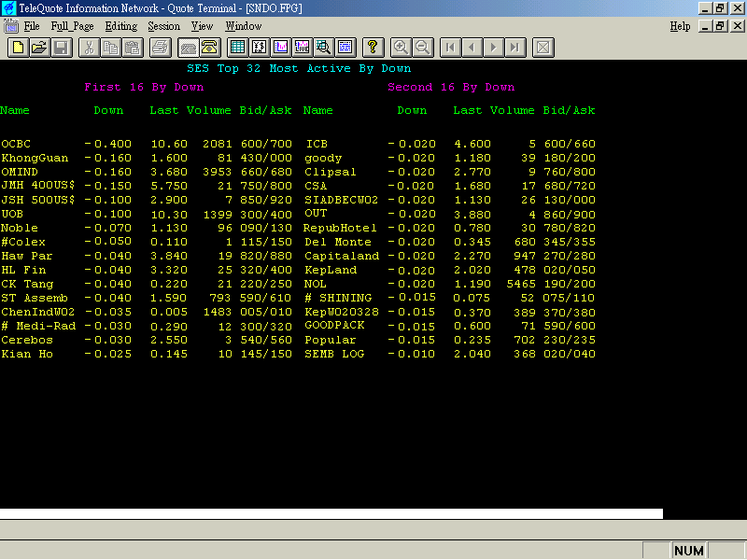
Task: Click the ST Assemb stock name
Action: pos(35,298)
